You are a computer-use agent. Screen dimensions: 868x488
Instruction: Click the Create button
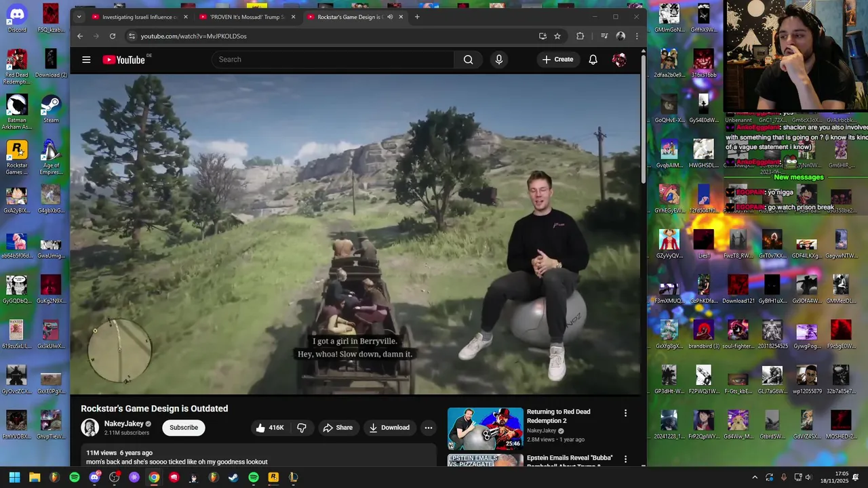tap(557, 60)
